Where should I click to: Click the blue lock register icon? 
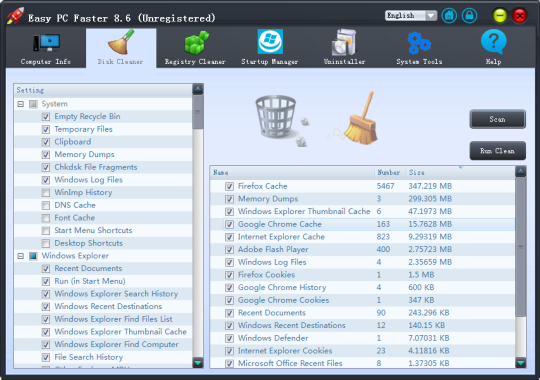pyautogui.click(x=469, y=16)
